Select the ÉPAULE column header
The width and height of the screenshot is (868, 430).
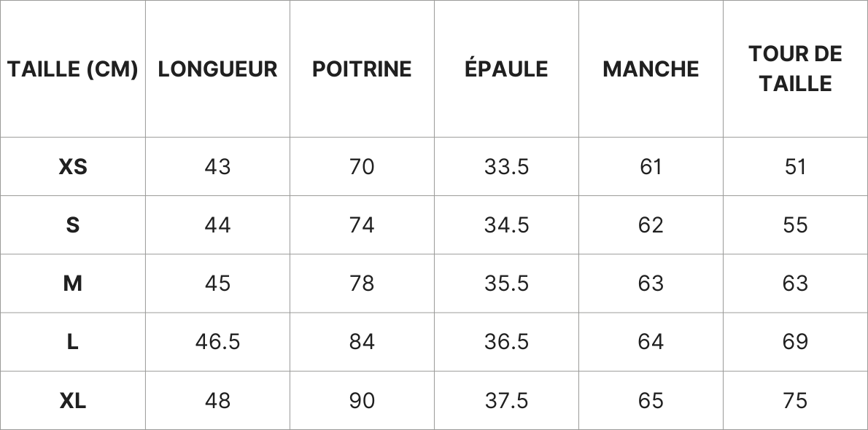pyautogui.click(x=506, y=69)
